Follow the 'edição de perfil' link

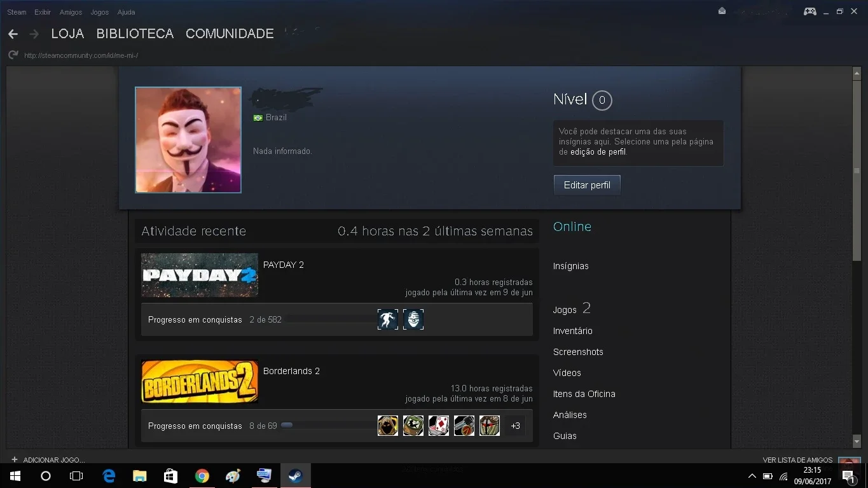click(598, 152)
